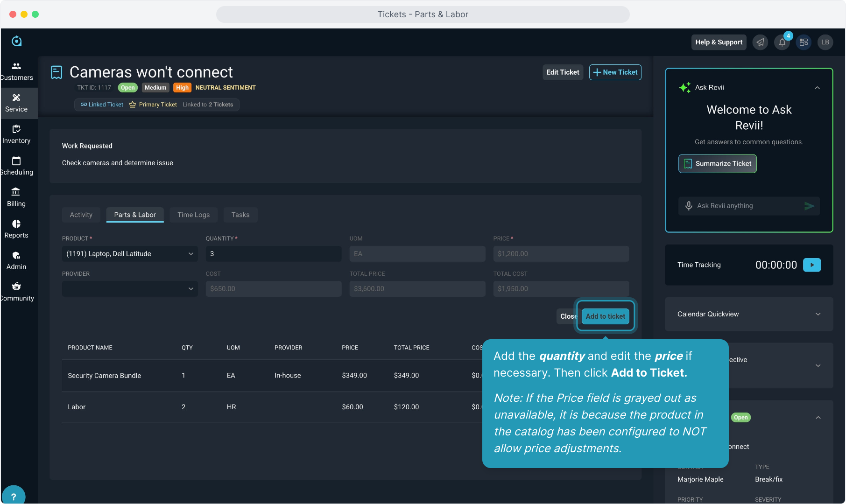Switch to the Activity tab
Screen dimensions: 846x504
[x=81, y=215]
